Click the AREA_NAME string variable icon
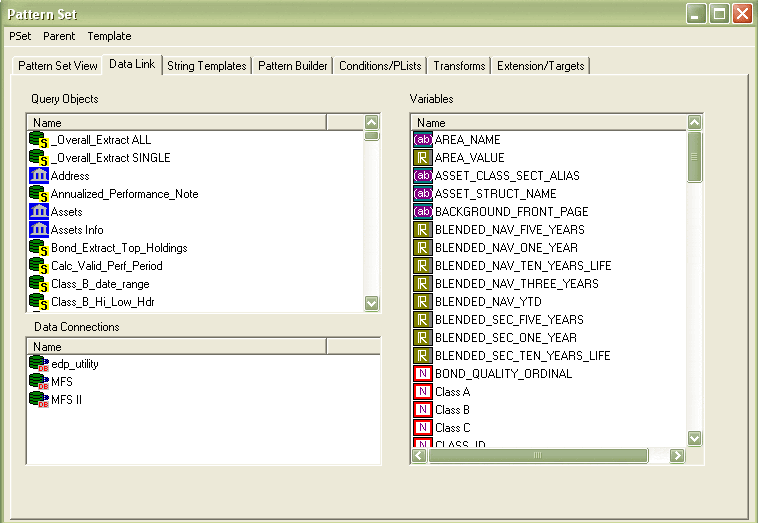Viewport: 758px width, 523px height. pos(423,140)
